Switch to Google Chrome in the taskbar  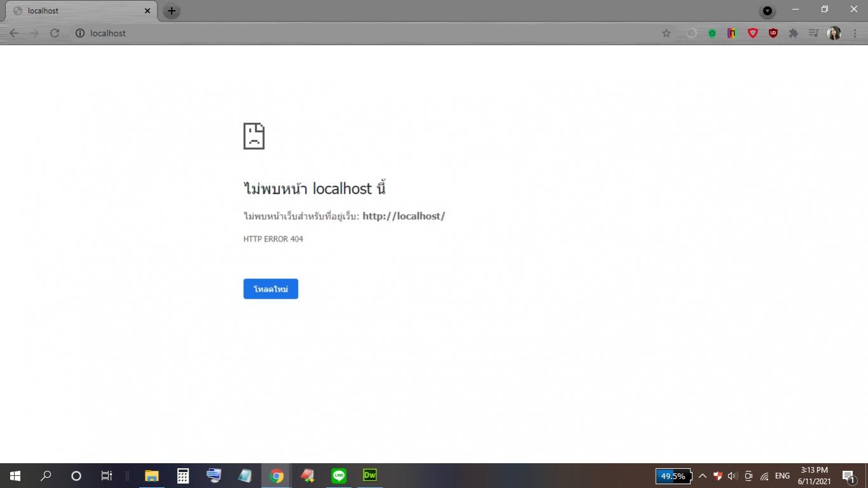click(x=276, y=475)
